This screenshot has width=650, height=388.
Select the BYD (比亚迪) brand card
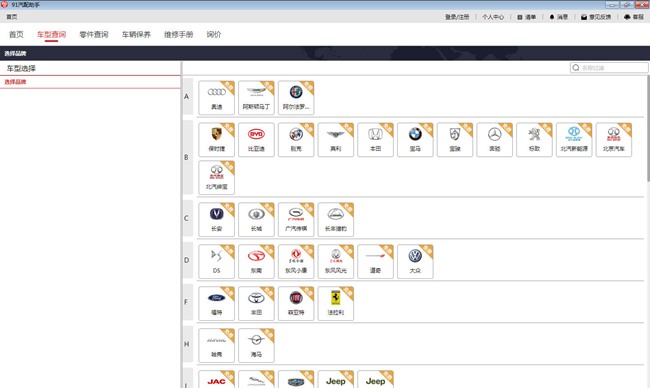256,140
